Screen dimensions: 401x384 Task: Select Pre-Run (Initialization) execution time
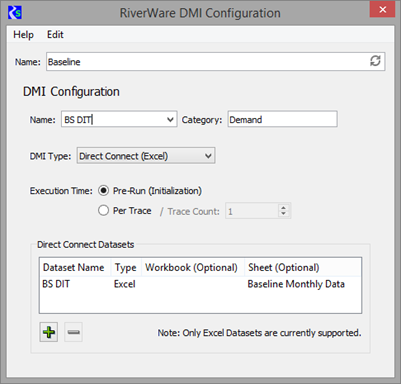103,191
